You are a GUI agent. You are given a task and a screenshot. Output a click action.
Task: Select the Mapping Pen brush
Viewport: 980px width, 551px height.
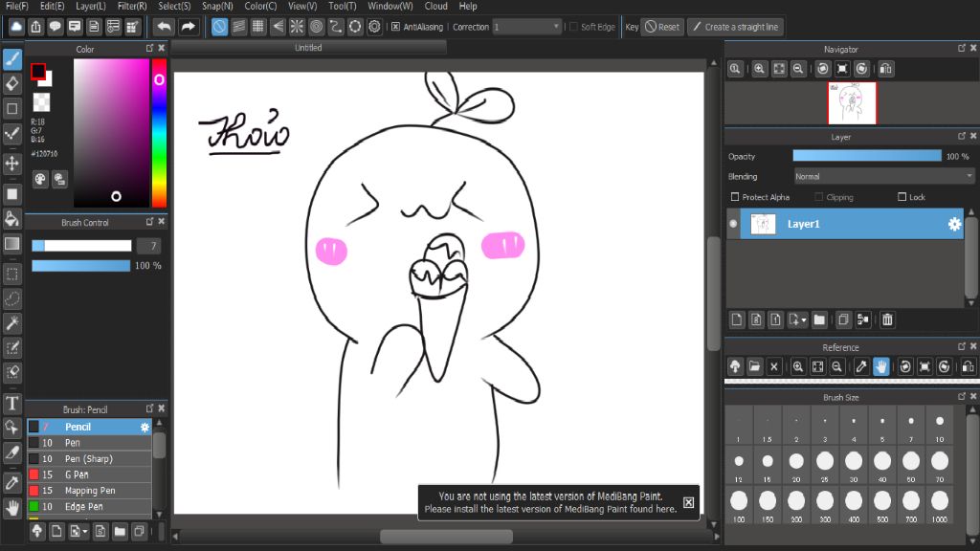click(x=89, y=491)
